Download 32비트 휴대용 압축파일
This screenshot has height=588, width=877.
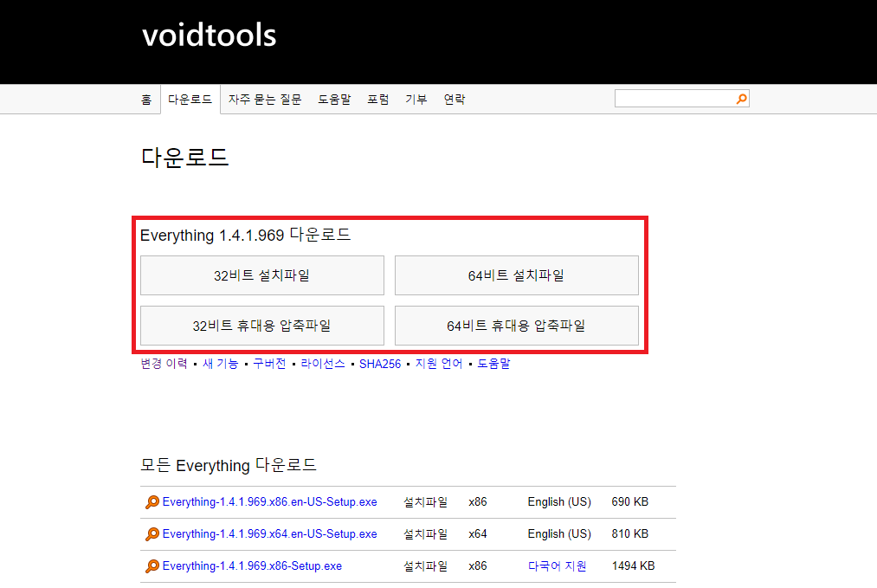tap(261, 326)
